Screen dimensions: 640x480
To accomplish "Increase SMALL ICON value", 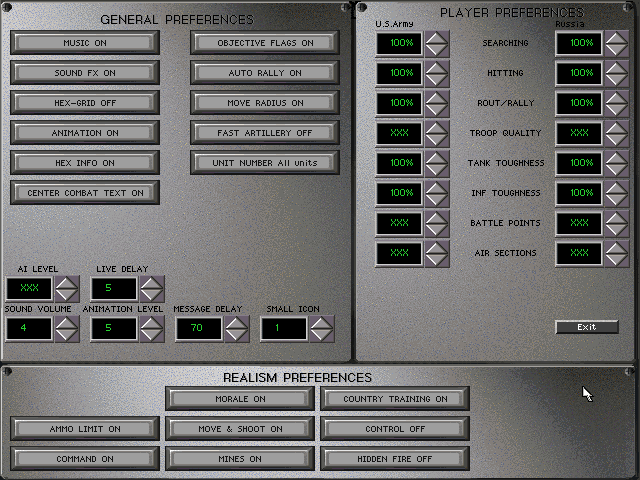I will coord(322,322).
